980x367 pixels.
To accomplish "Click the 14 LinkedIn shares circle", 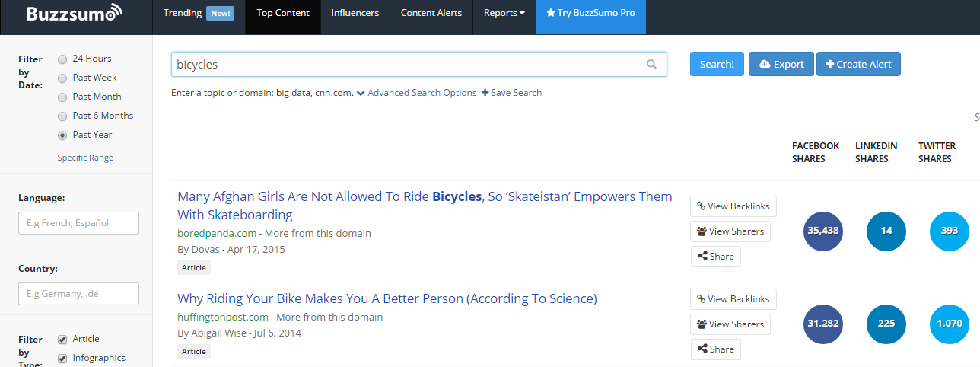I will [x=886, y=231].
